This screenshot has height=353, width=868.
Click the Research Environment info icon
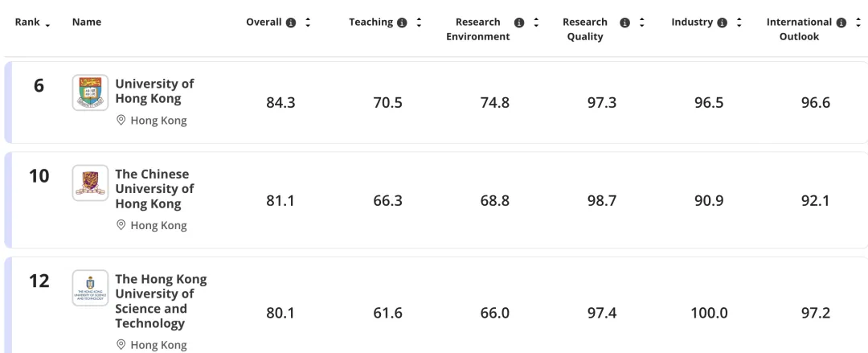coord(520,23)
